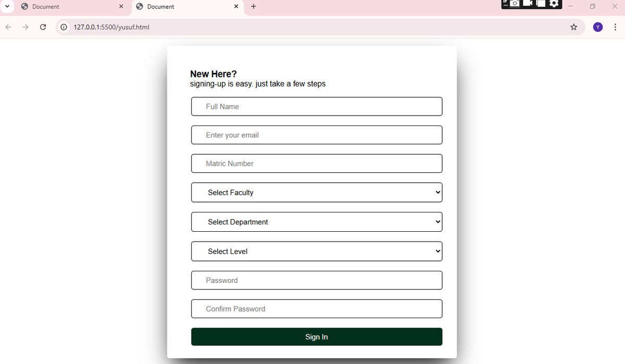Click the browser forward arrow
This screenshot has height=364, width=625.
tap(25, 27)
